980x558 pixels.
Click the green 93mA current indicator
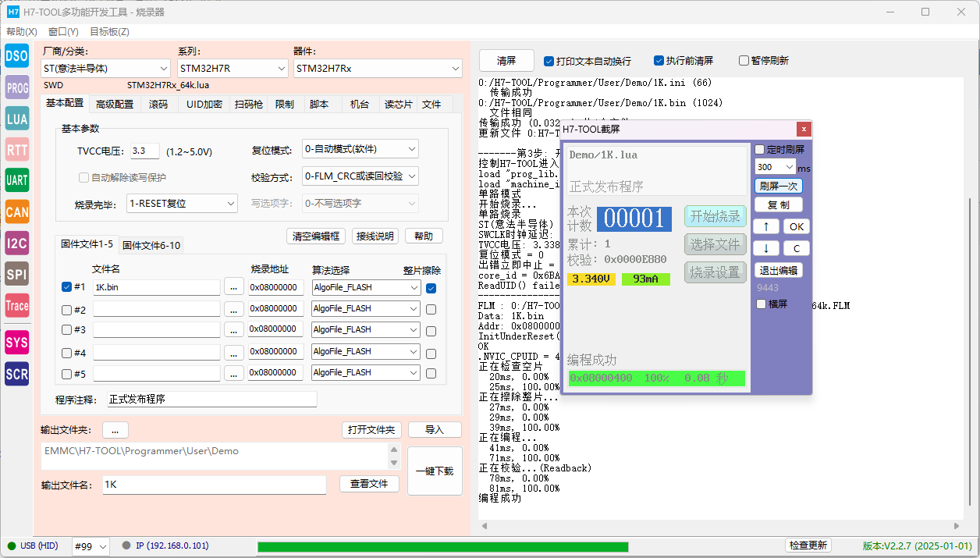(x=645, y=279)
